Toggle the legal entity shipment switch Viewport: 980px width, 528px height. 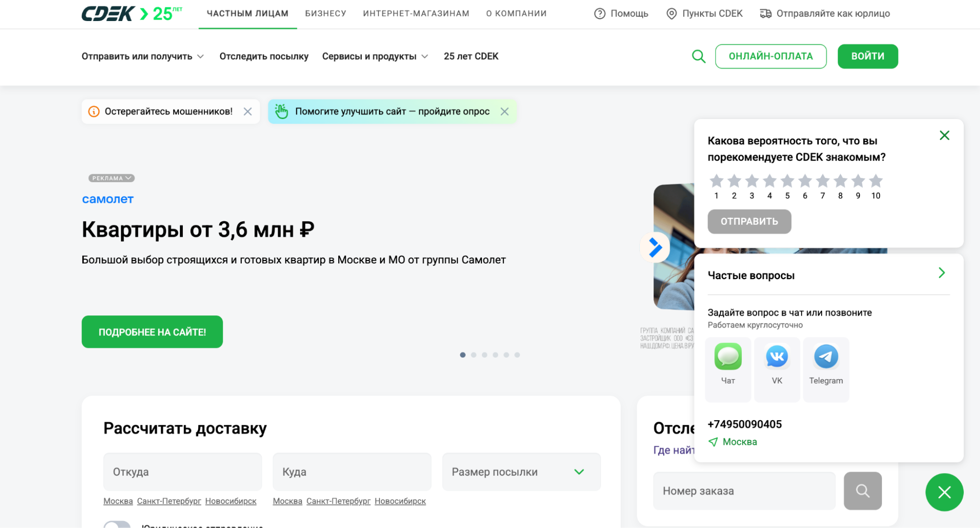click(117, 525)
